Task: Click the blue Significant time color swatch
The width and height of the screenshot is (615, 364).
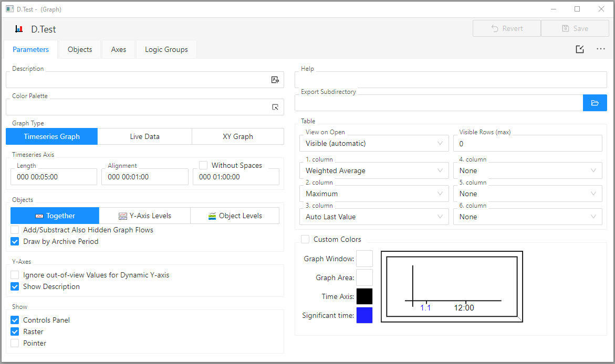Action: 364,315
